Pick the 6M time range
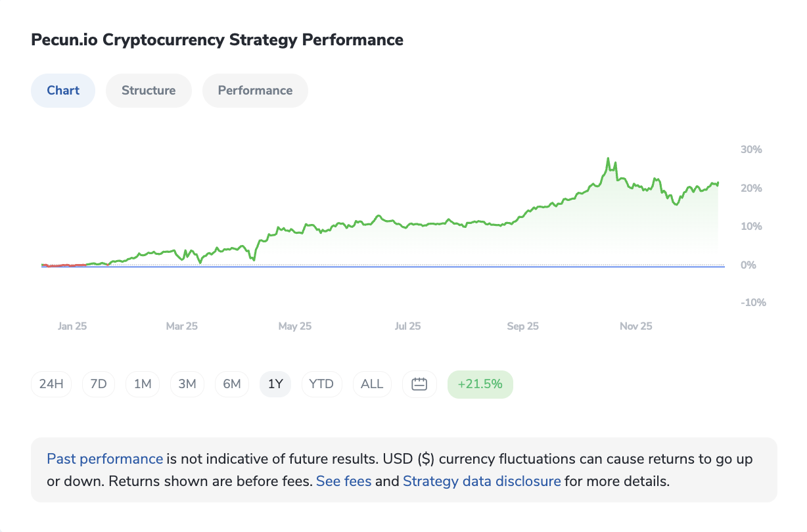 (232, 384)
